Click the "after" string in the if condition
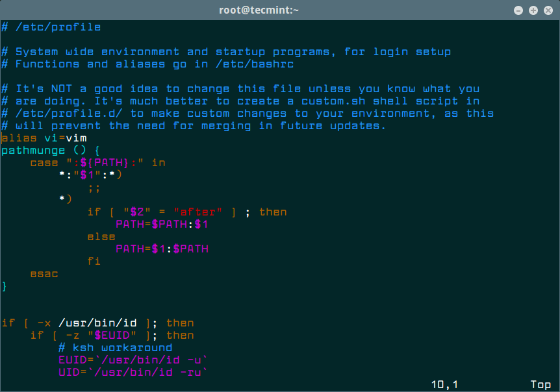 [x=201, y=212]
